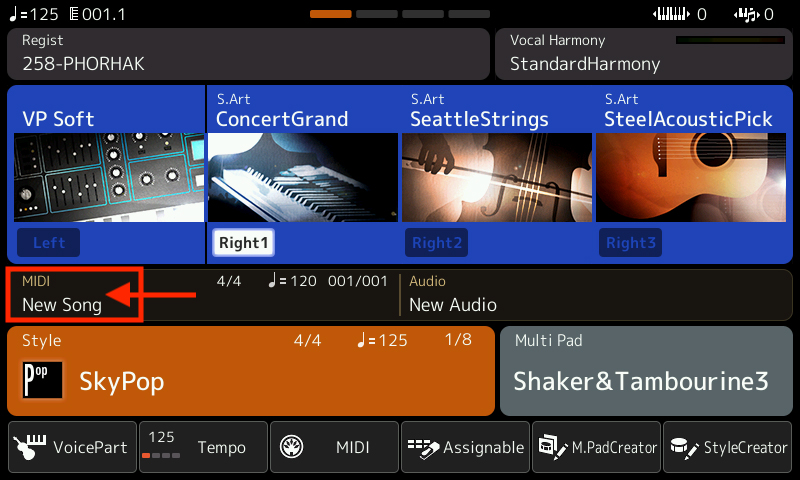Image resolution: width=800 pixels, height=480 pixels.
Task: Click the Style 4/4 time signature
Action: (307, 340)
